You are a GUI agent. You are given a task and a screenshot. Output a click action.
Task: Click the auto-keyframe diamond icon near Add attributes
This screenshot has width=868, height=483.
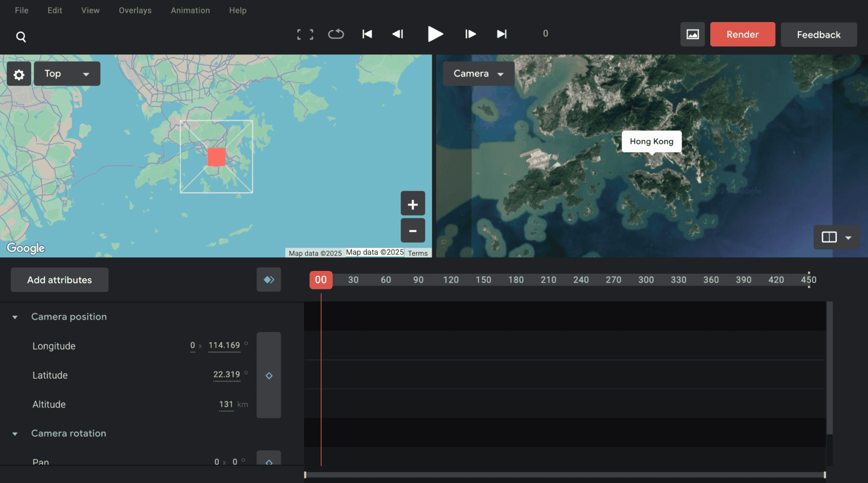(268, 279)
